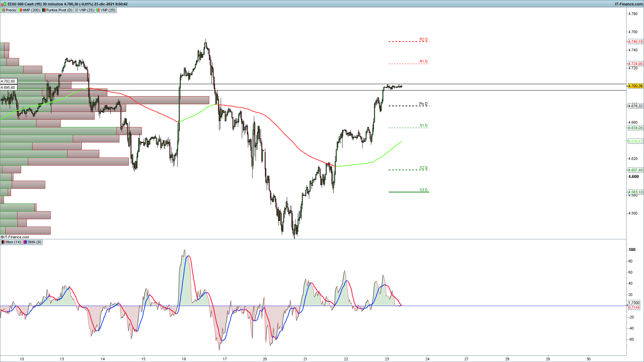The width and height of the screenshot is (644, 362).
Task: Click date 13 on the time axis
Action: [x=62, y=359]
